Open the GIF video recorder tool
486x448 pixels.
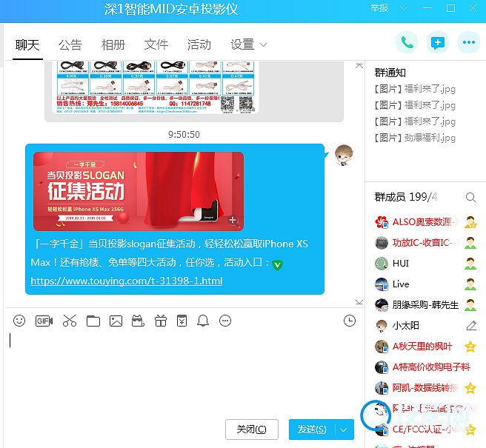pos(44,321)
